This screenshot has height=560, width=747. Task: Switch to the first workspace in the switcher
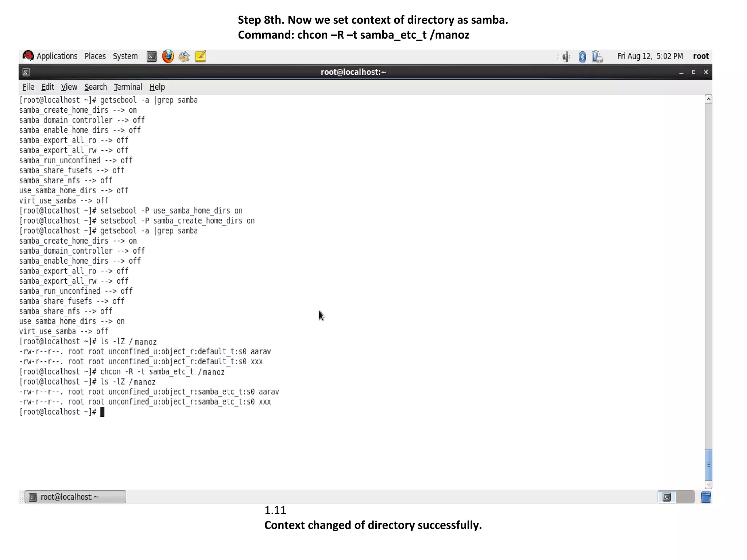(x=667, y=497)
